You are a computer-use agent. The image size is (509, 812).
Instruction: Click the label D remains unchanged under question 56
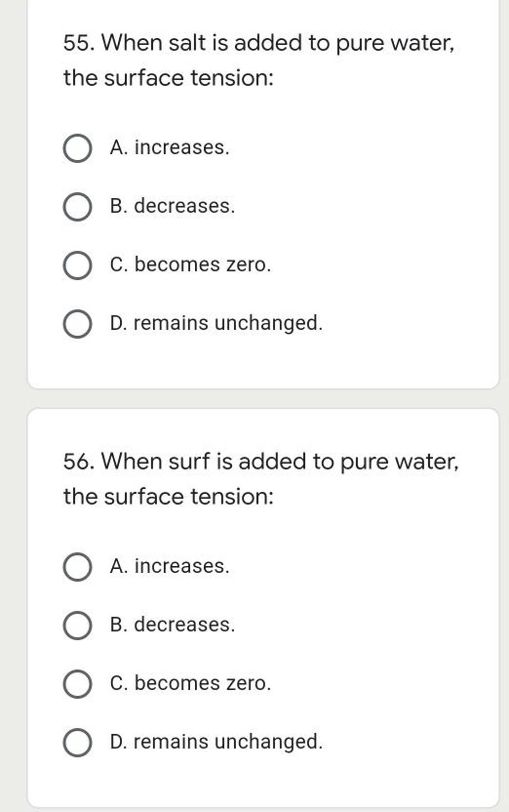[x=217, y=741]
